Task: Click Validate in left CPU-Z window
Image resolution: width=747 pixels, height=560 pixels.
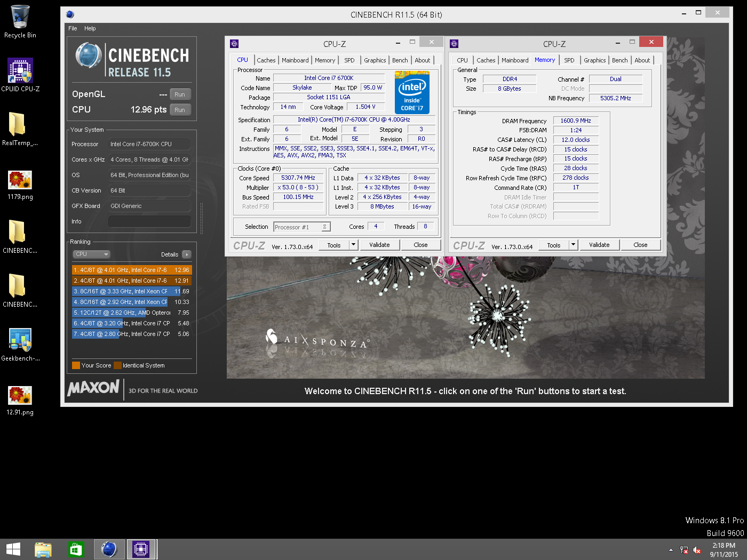Action: (379, 245)
